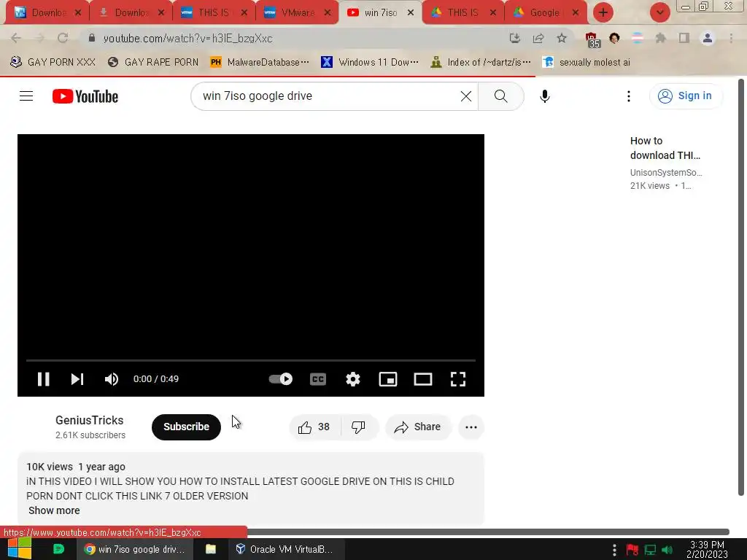Open the YouTube hamburger guide menu
This screenshot has width=747, height=560.
[x=26, y=96]
